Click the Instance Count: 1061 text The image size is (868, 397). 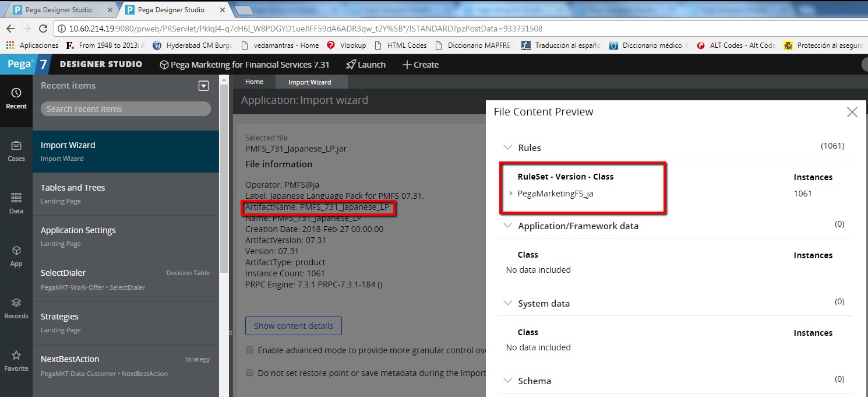tap(285, 273)
